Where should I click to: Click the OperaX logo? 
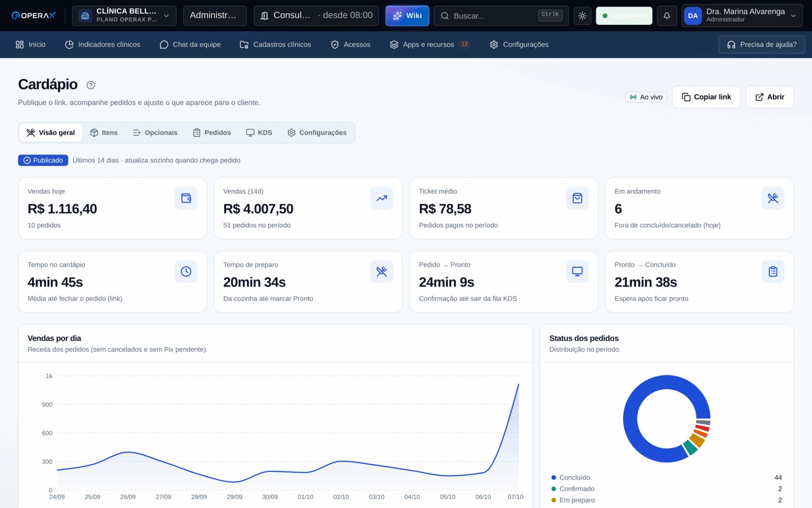[33, 16]
